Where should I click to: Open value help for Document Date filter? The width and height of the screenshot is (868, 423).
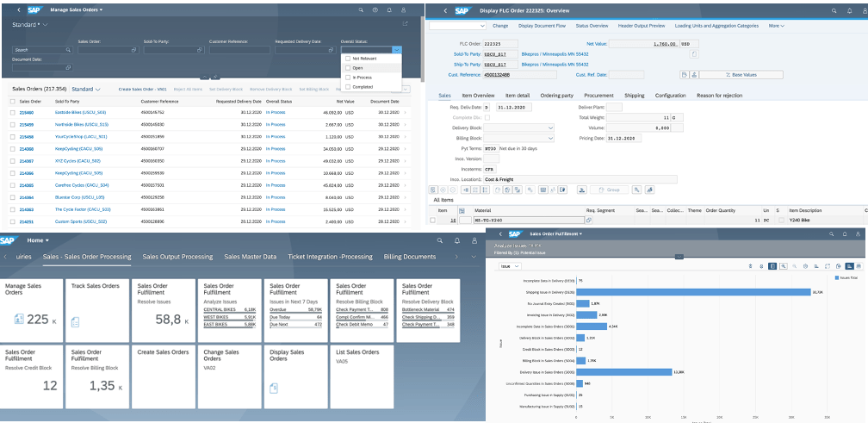[68, 67]
